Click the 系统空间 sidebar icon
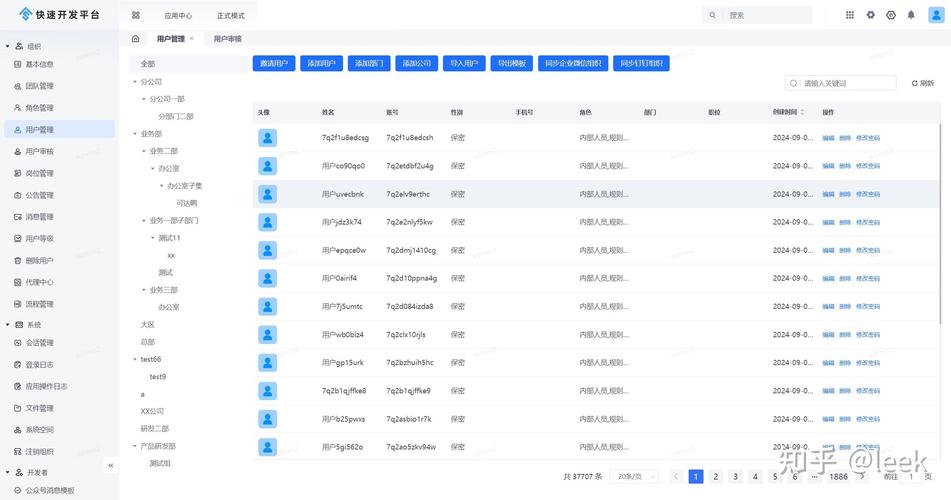The width and height of the screenshot is (951, 500). (18, 430)
